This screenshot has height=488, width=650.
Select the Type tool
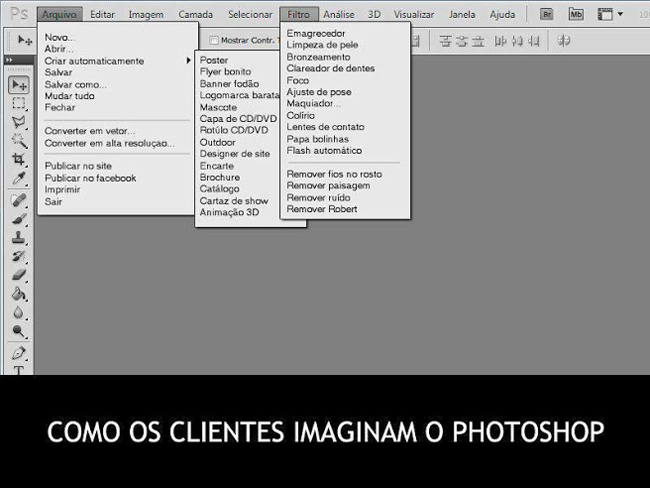coord(19,369)
